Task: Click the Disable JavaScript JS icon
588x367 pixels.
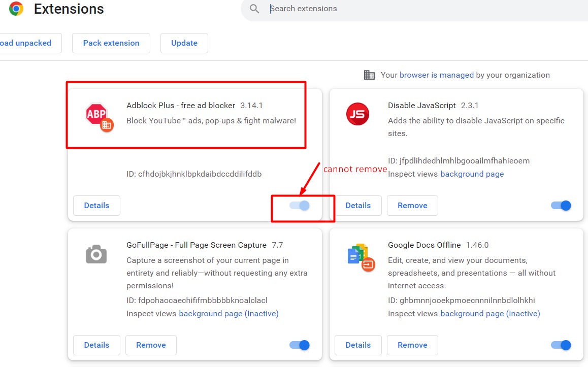Action: [357, 114]
